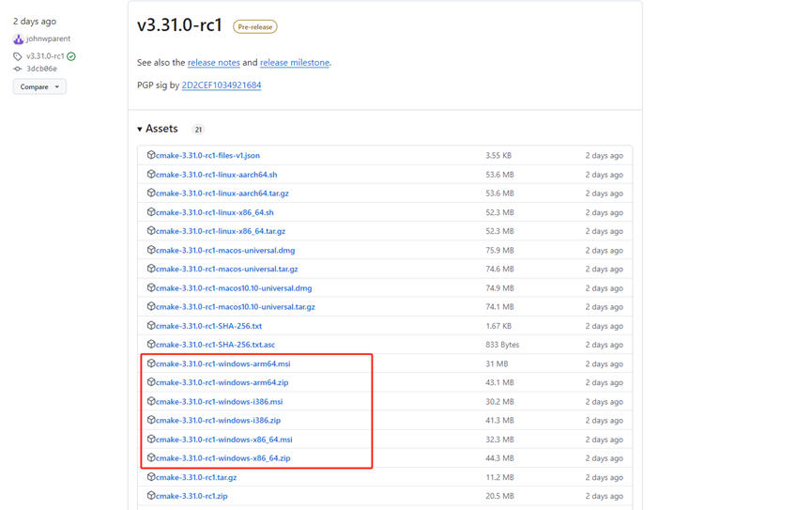Download cmake-3.31.0-rc1.tar.gz source

coord(196,477)
